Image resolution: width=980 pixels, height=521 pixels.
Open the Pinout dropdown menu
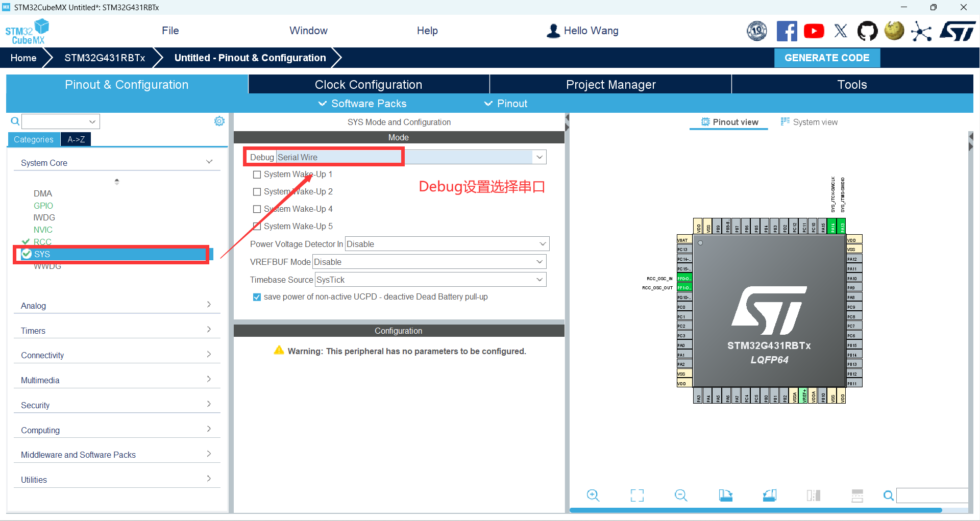(506, 104)
